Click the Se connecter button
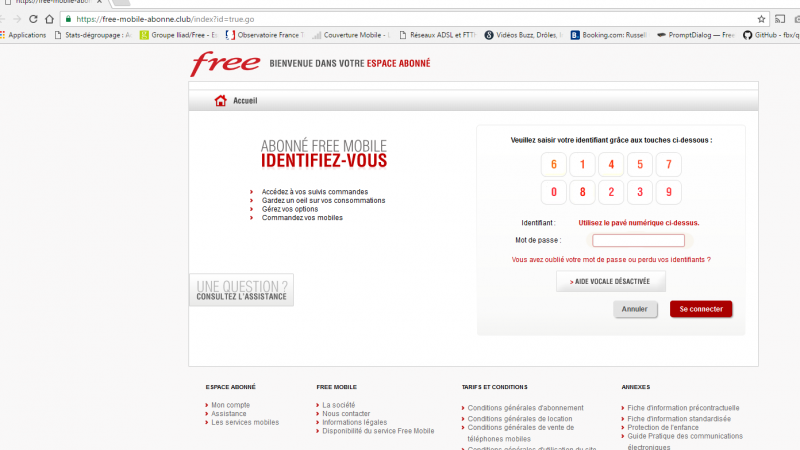The image size is (800, 450). click(x=701, y=309)
